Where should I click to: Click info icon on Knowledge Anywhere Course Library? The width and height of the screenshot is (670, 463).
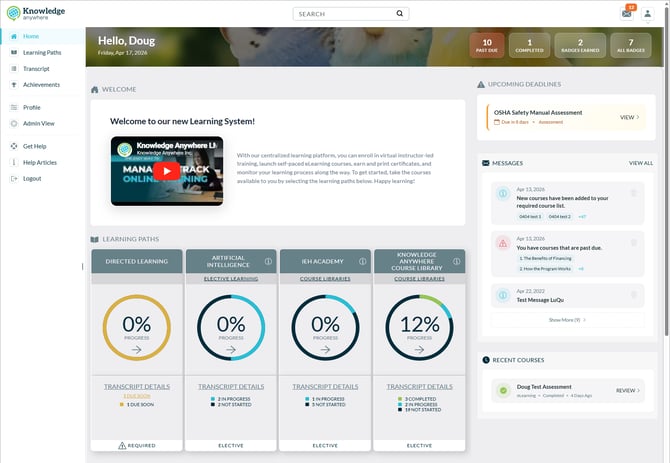point(456,261)
